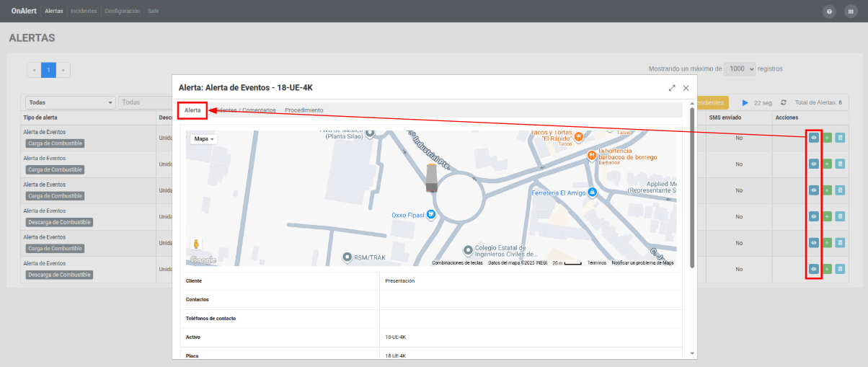This screenshot has height=367, width=868.
Task: Click the green plus icon in the last alert row
Action: 827,269
